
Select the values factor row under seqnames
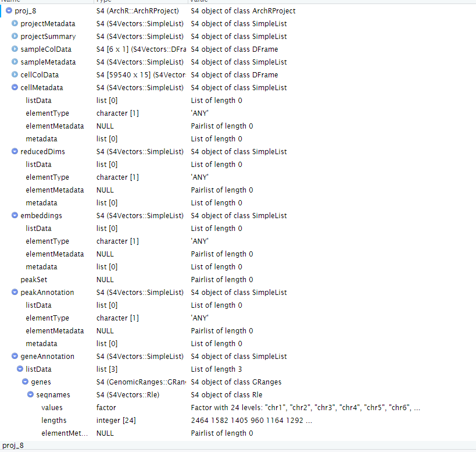point(52,407)
